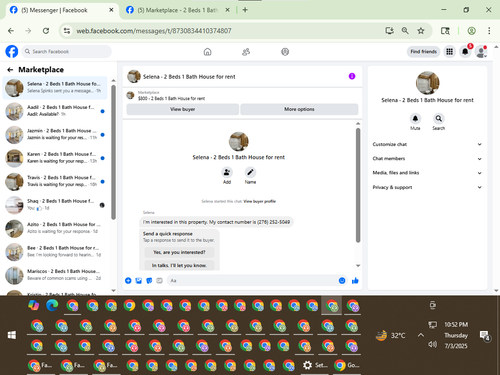500x375 pixels.
Task: Open Bee conversation in list
Action: pos(55,252)
